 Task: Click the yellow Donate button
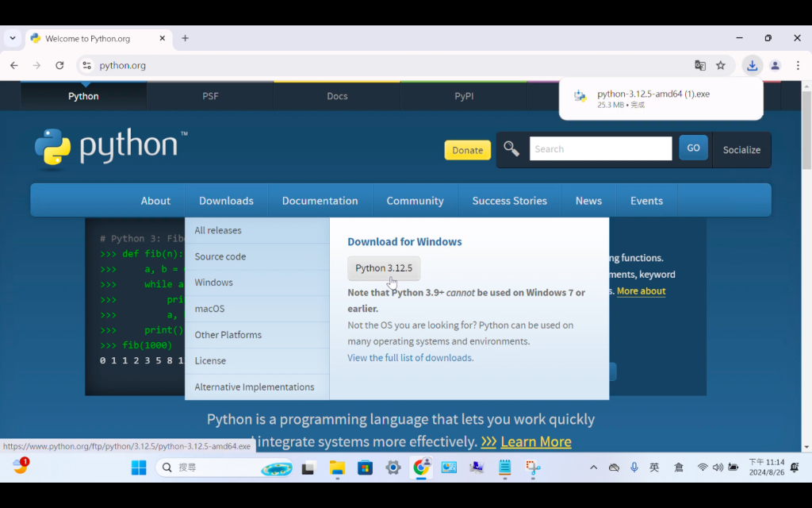click(468, 150)
